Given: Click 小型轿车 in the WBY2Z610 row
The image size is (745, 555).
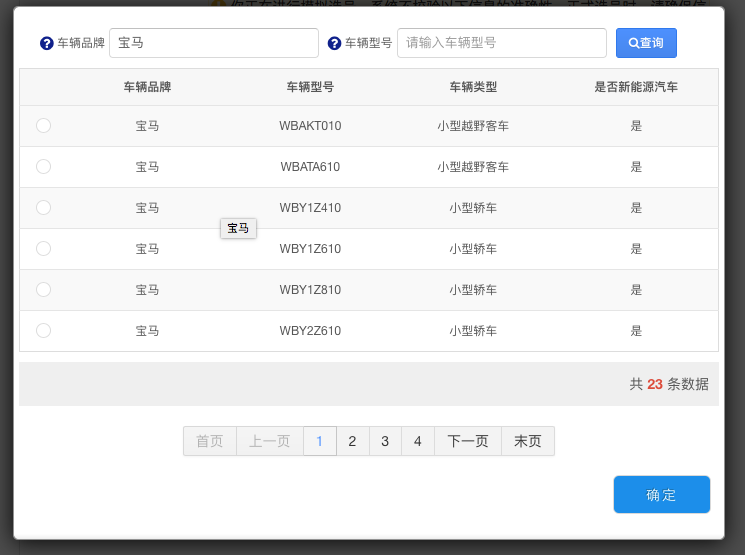Looking at the screenshot, I should point(473,331).
